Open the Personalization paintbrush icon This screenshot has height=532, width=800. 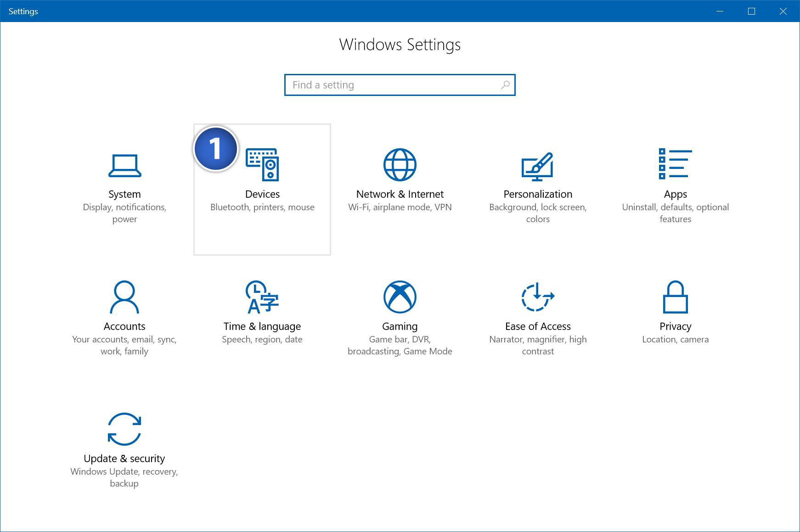click(537, 166)
